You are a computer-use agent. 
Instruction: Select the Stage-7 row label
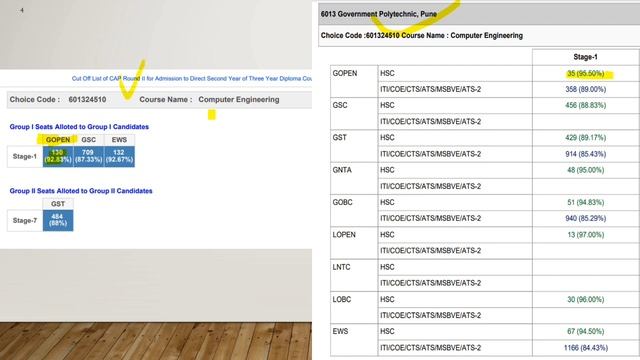click(x=24, y=220)
